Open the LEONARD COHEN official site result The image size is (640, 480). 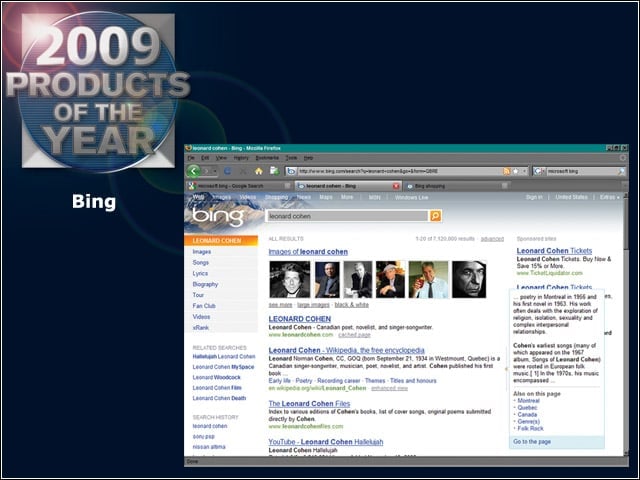click(300, 319)
